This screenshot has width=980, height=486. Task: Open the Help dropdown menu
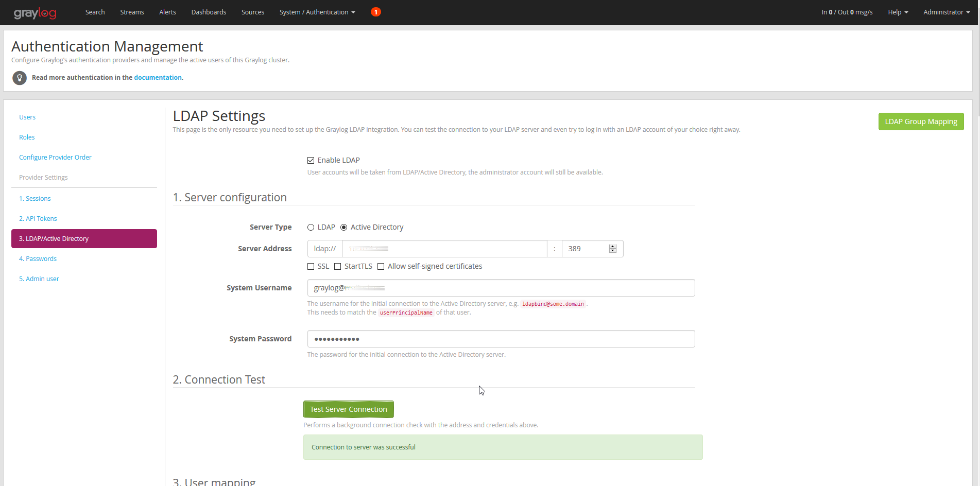click(x=898, y=12)
